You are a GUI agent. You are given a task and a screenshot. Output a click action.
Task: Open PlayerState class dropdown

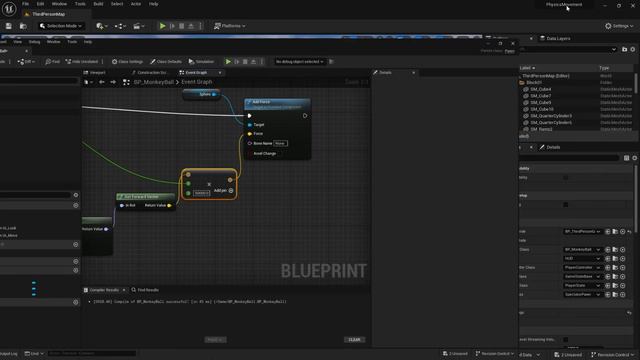pyautogui.click(x=582, y=285)
